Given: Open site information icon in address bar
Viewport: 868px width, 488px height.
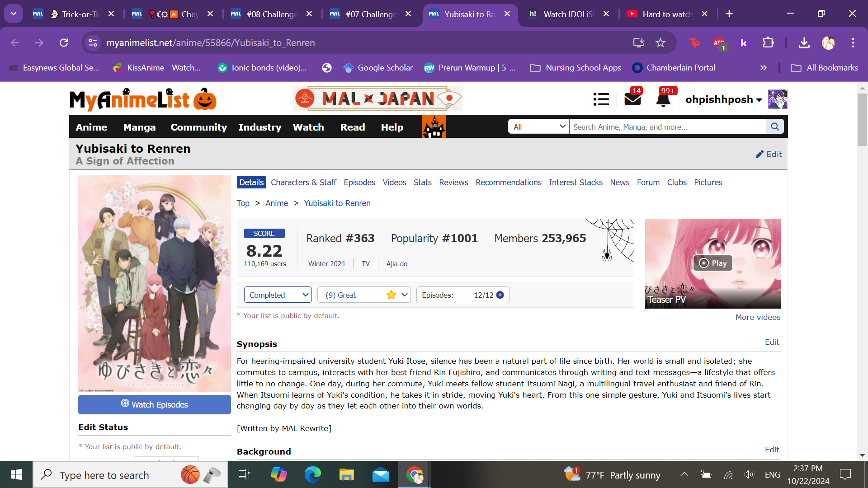Looking at the screenshot, I should 93,43.
